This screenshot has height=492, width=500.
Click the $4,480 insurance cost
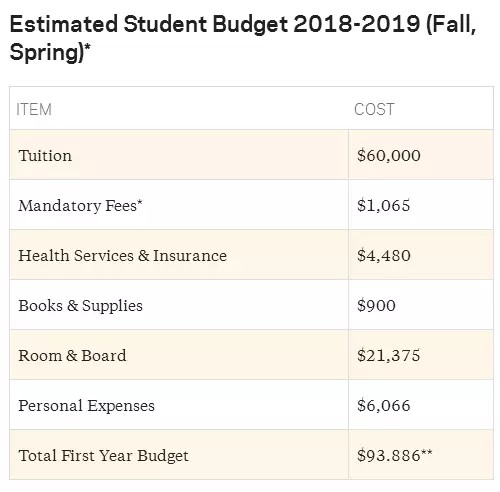[384, 256]
